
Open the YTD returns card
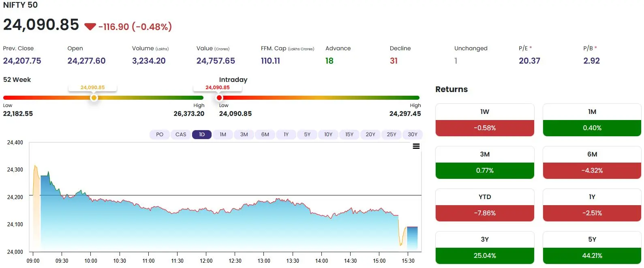pos(485,205)
